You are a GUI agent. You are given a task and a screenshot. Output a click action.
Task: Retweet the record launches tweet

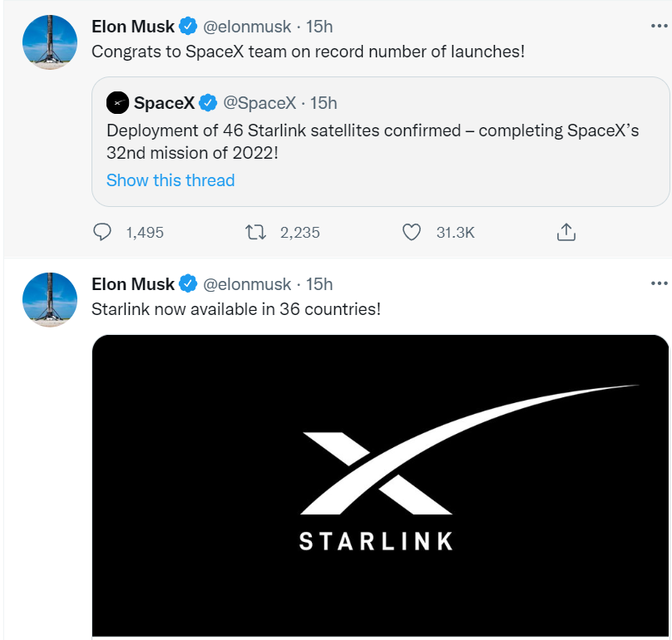(x=257, y=232)
